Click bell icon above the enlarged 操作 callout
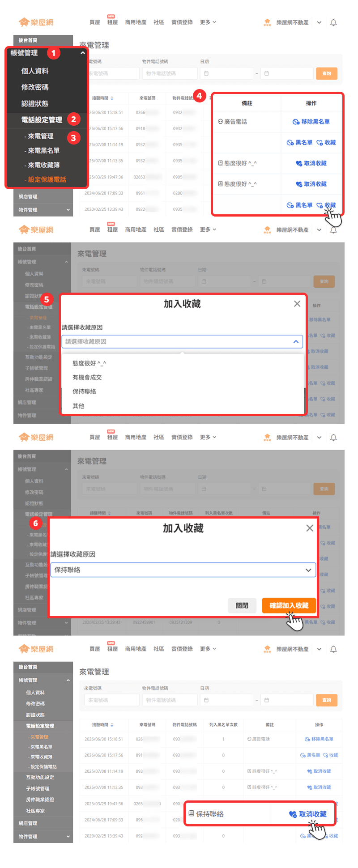Image resolution: width=358 pixels, height=868 pixels. tap(333, 22)
